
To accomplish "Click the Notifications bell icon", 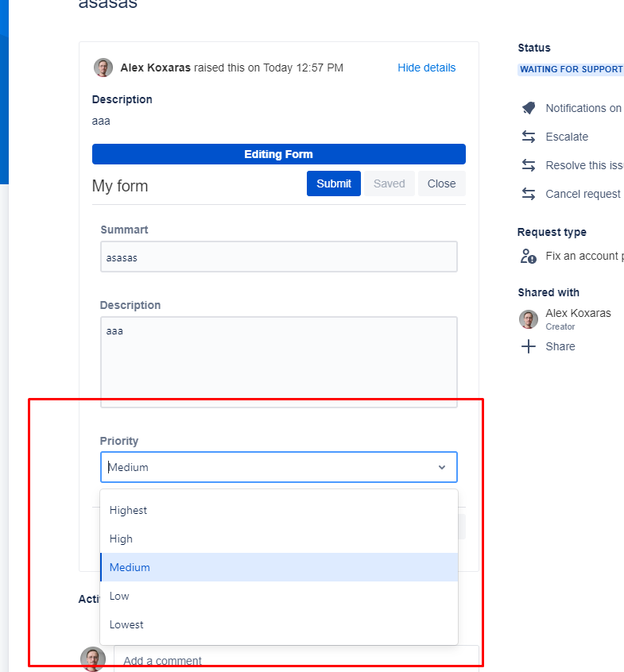I will [529, 108].
